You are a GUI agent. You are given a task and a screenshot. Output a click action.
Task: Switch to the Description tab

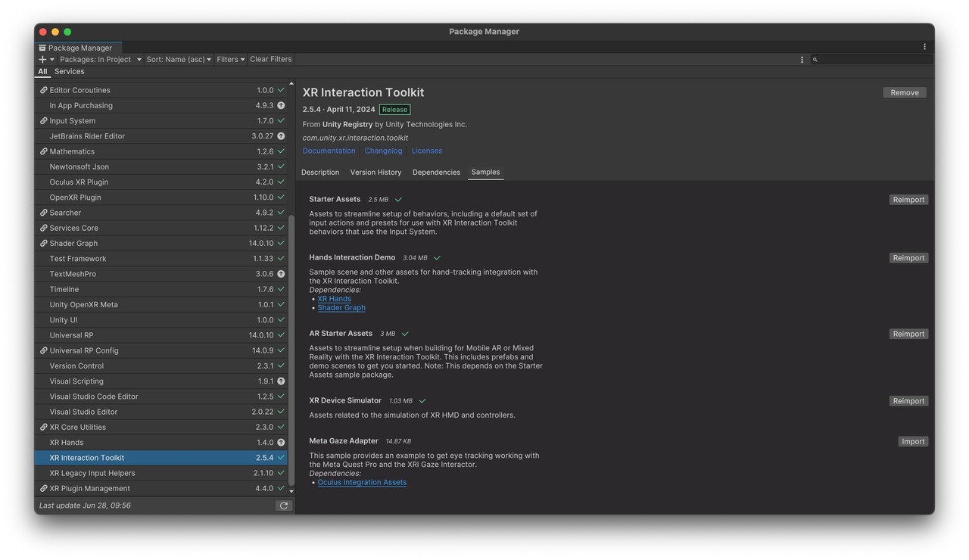[x=320, y=173]
